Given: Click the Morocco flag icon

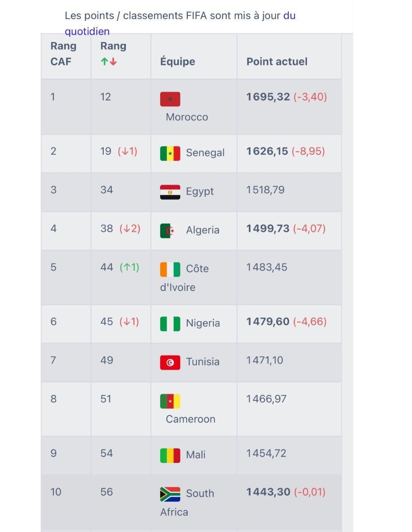Looking at the screenshot, I should point(170,99).
